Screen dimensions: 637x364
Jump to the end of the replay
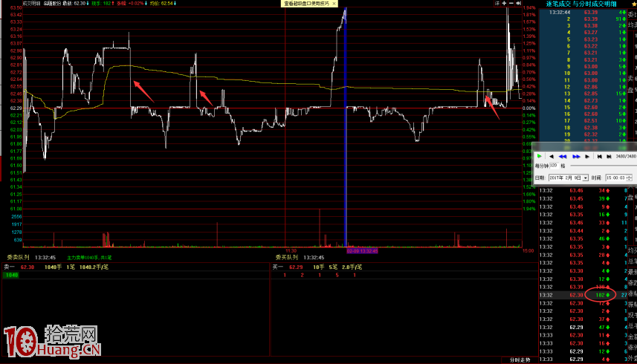(x=609, y=156)
